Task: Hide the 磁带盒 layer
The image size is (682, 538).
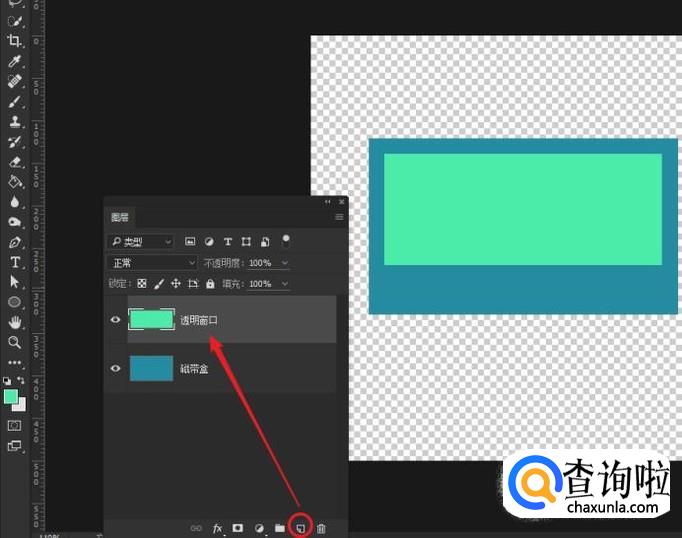Action: tap(115, 368)
